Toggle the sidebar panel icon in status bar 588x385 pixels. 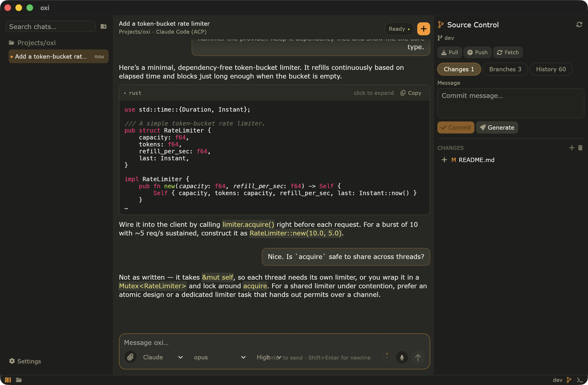(8, 380)
